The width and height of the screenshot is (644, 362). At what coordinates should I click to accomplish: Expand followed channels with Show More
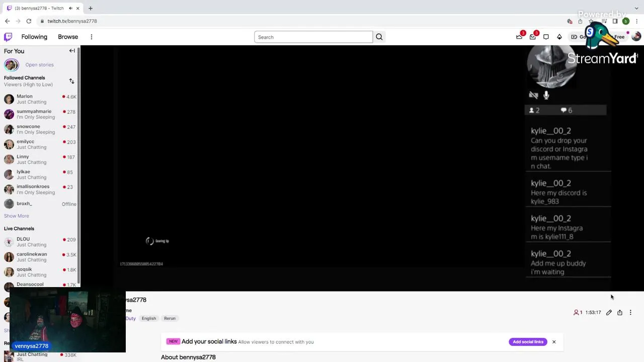(17, 216)
